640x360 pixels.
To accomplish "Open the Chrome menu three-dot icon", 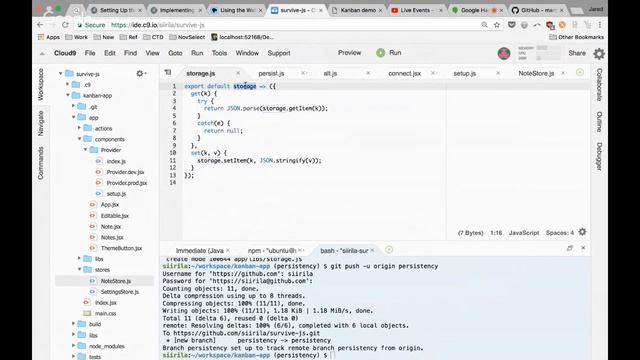I will pos(600,25).
